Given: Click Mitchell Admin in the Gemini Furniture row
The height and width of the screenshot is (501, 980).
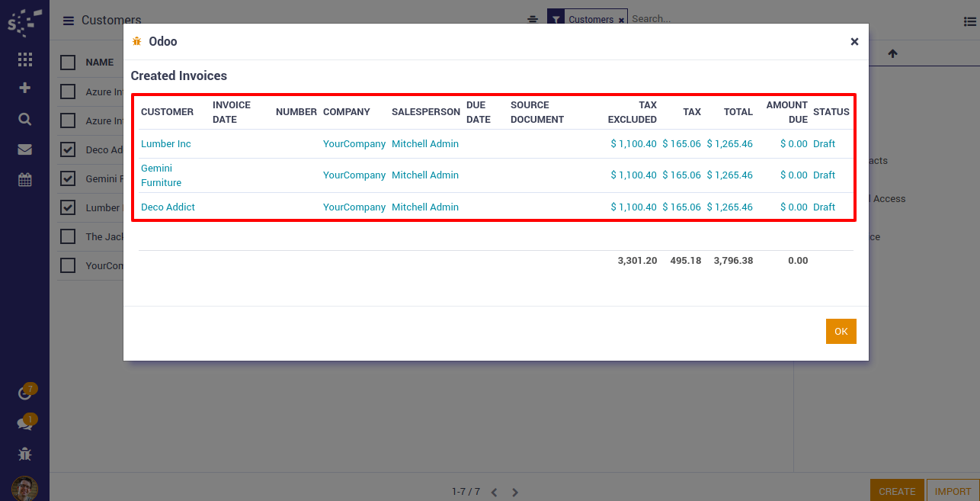Looking at the screenshot, I should [425, 175].
